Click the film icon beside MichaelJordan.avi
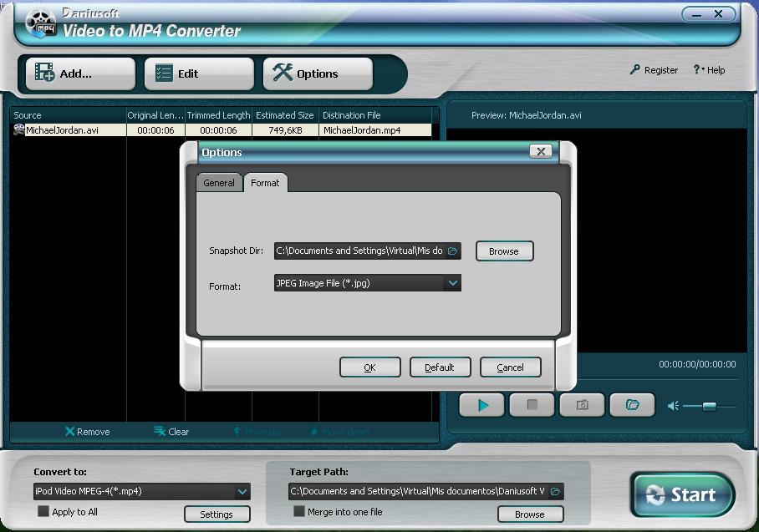The width and height of the screenshot is (759, 532). coord(19,129)
